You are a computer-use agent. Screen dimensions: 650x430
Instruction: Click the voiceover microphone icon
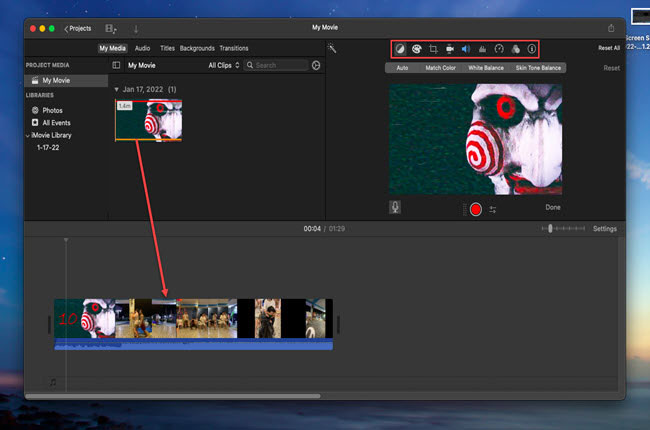tap(395, 207)
